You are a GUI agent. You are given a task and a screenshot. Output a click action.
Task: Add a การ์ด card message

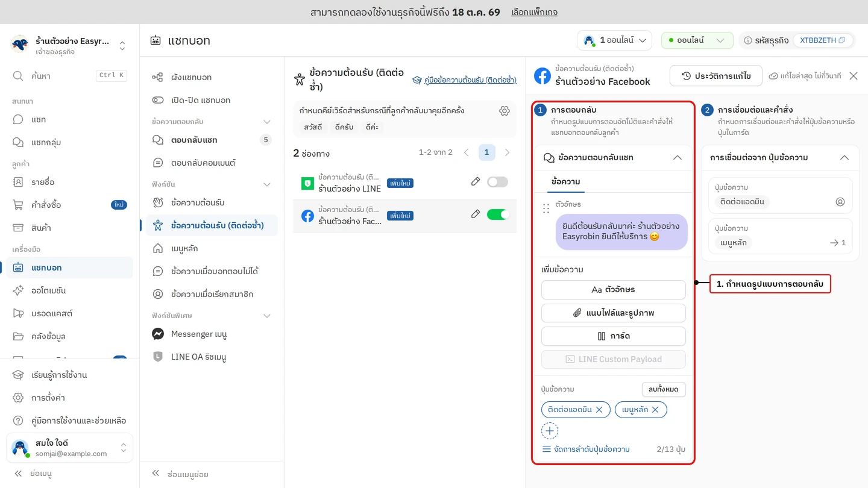pyautogui.click(x=614, y=336)
